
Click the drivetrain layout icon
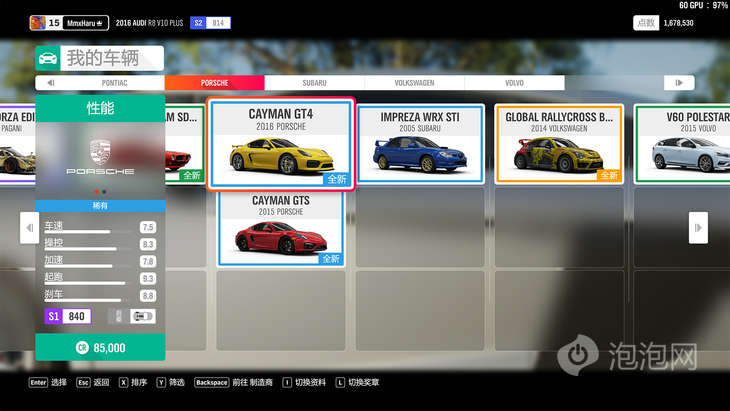143,317
